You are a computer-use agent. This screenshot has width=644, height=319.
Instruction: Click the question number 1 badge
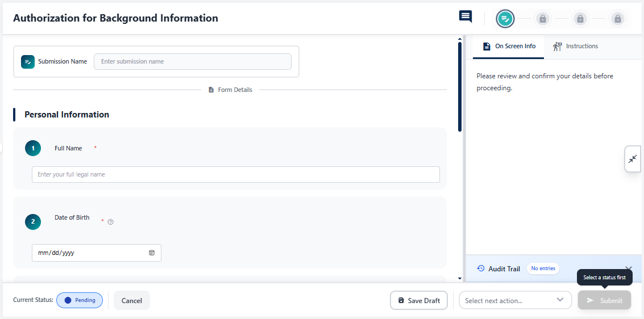(x=33, y=148)
